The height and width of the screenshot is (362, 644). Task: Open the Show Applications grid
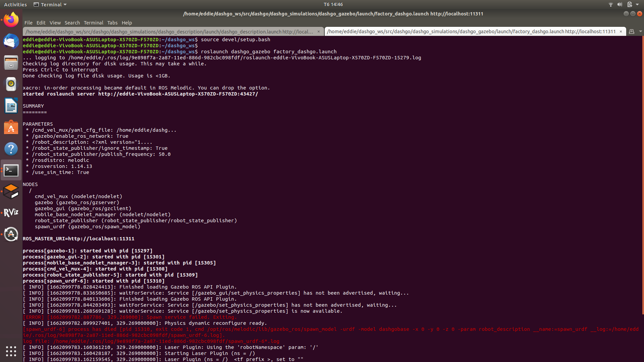(11, 351)
